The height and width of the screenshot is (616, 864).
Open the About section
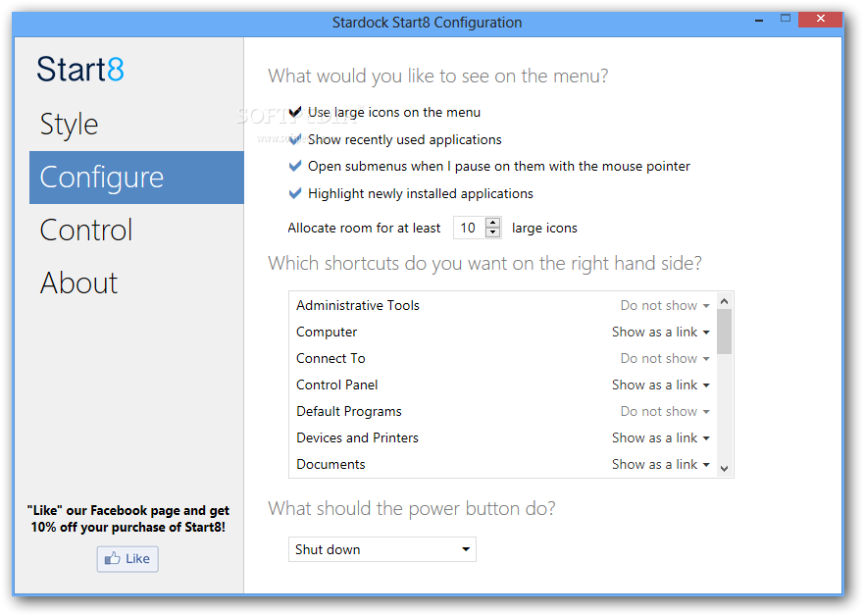coord(78,282)
